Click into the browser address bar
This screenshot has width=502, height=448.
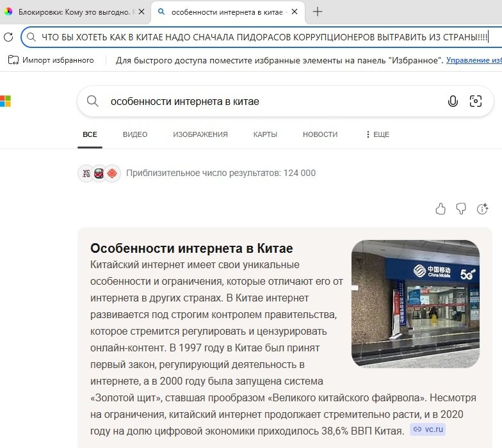tap(256, 37)
